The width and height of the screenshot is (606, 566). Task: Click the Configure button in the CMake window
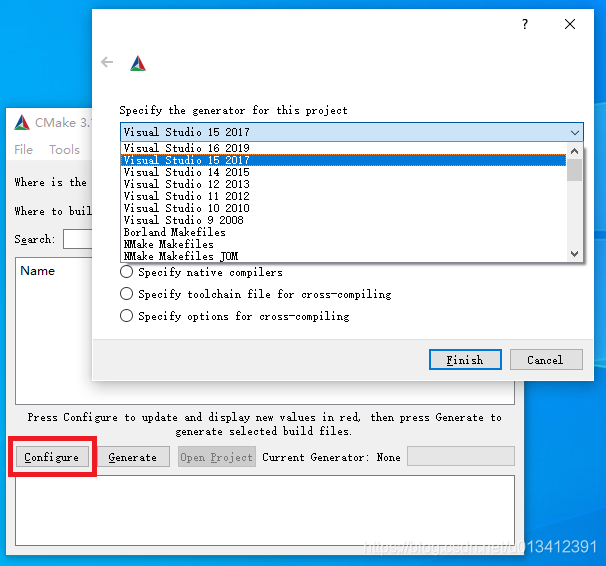tap(52, 457)
